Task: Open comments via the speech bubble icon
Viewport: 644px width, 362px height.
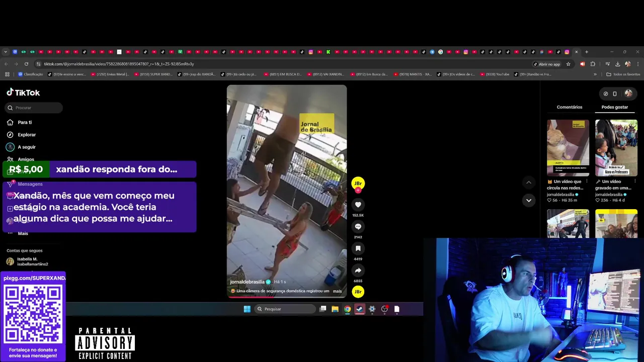Action: (358, 227)
